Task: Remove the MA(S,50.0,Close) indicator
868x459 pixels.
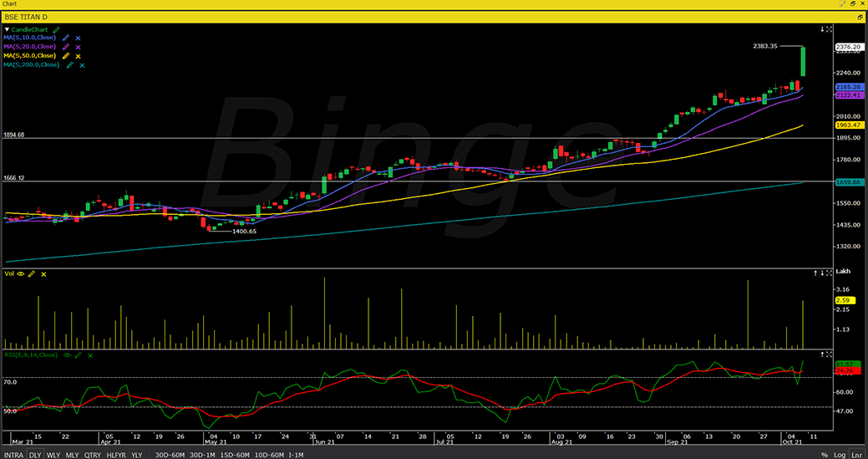Action: coord(78,56)
